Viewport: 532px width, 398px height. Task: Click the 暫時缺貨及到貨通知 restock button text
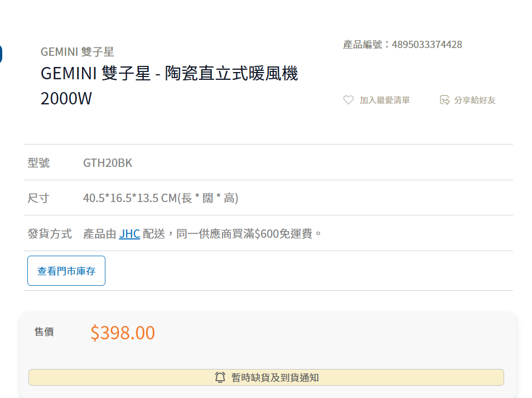[x=275, y=377]
